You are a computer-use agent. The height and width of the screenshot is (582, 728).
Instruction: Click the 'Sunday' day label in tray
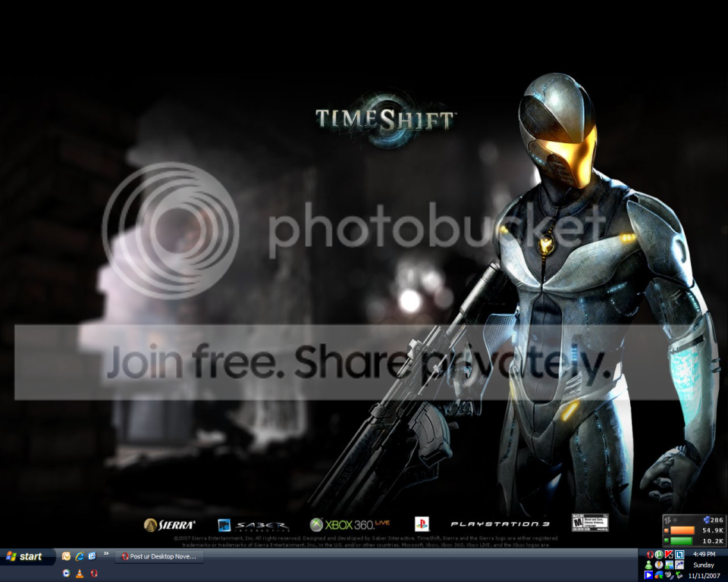[704, 565]
